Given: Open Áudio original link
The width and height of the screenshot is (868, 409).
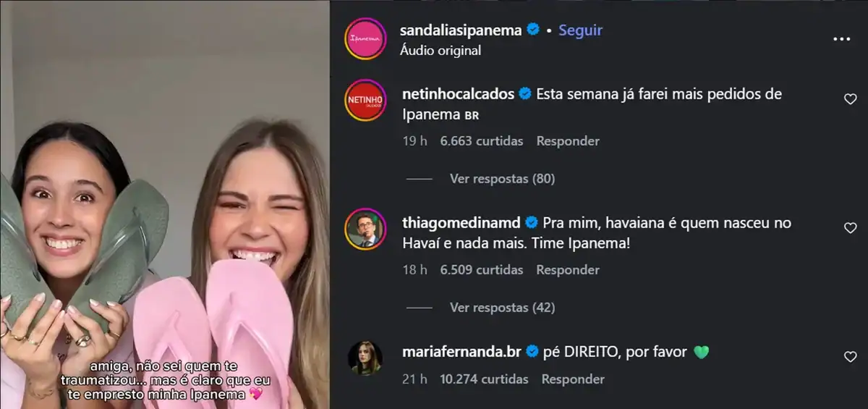Looking at the screenshot, I should tap(440, 51).
